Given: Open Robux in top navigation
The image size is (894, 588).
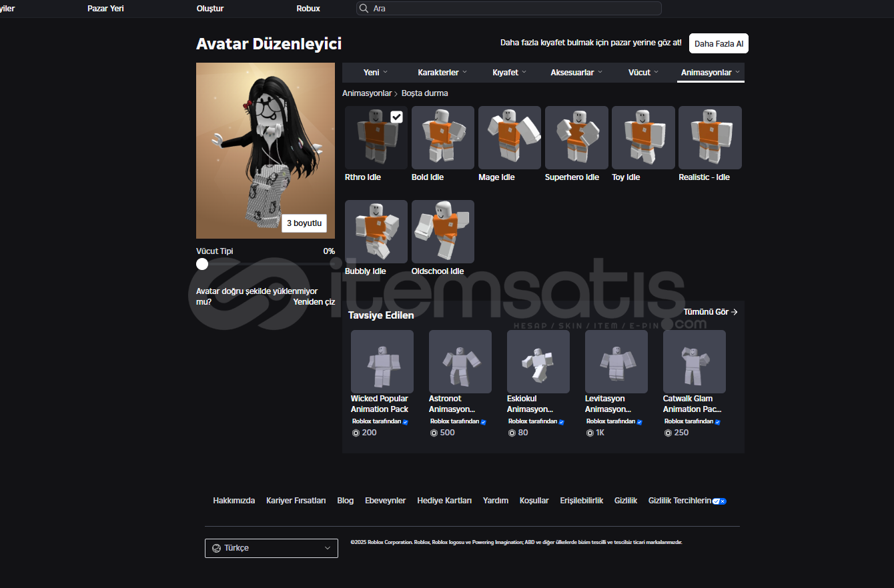Looking at the screenshot, I should 308,9.
